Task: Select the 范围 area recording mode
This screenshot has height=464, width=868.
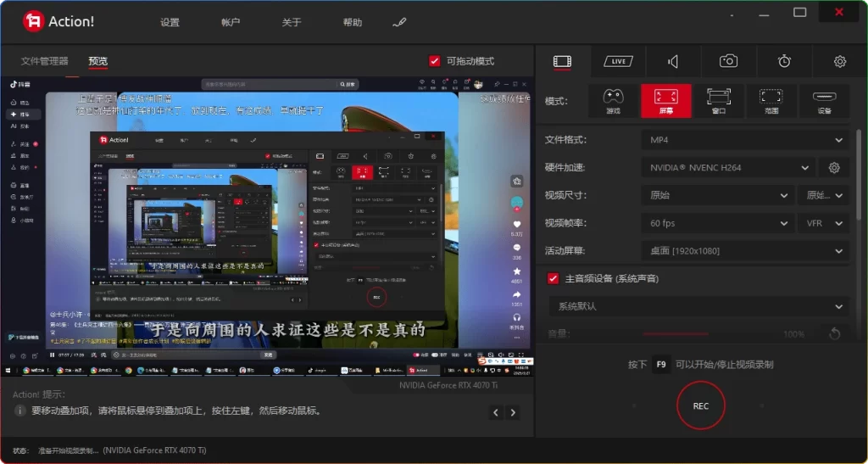Action: (771, 101)
